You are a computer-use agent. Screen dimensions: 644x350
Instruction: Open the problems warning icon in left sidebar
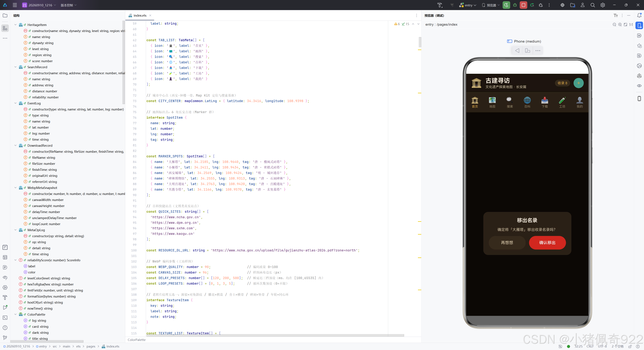[5, 328]
